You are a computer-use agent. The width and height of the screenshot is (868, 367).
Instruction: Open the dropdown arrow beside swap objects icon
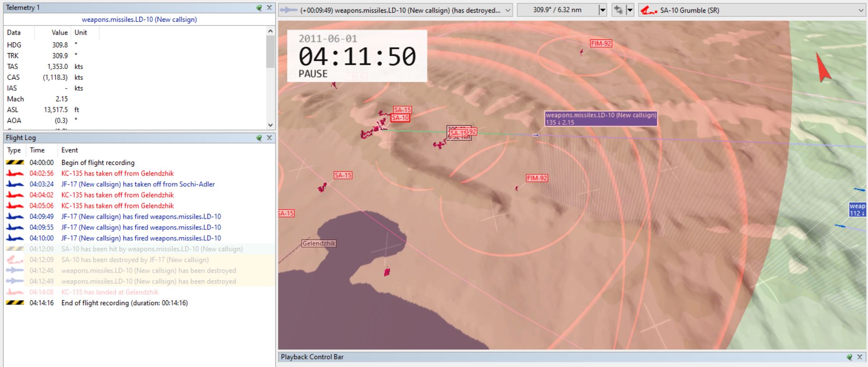630,10
